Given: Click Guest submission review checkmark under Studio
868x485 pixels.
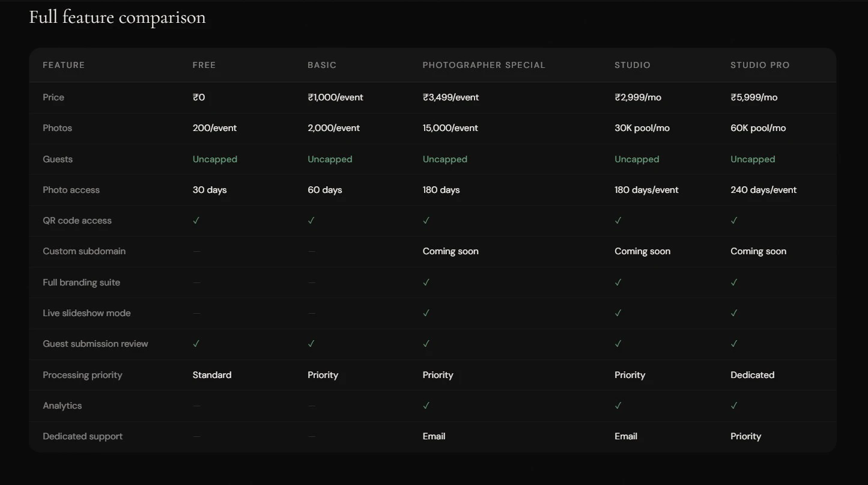Looking at the screenshot, I should [618, 344].
